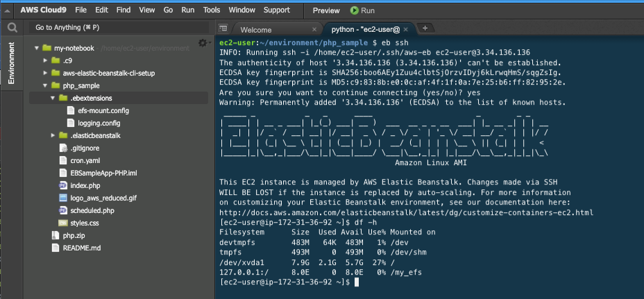Expand the aws-elastic-beanstalk-cli-setup folder arrow
This screenshot has height=299, width=644.
(45, 73)
